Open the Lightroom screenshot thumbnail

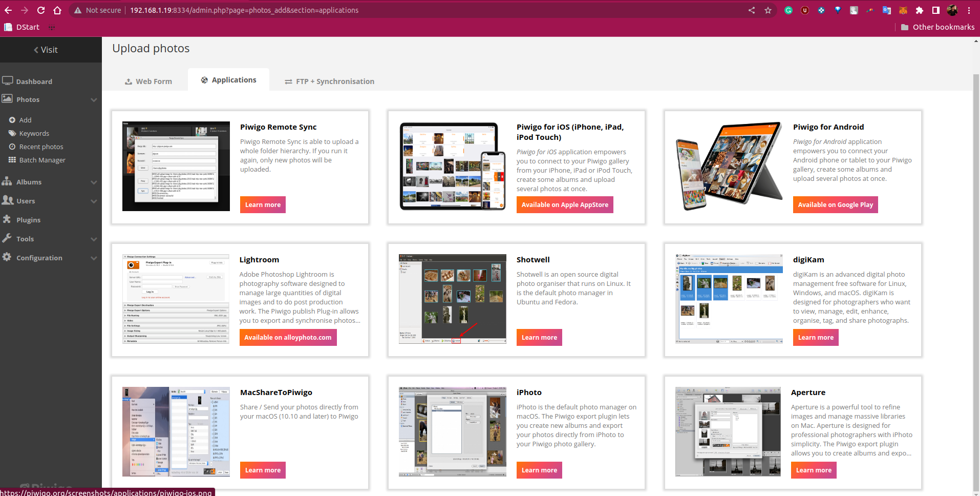point(176,299)
